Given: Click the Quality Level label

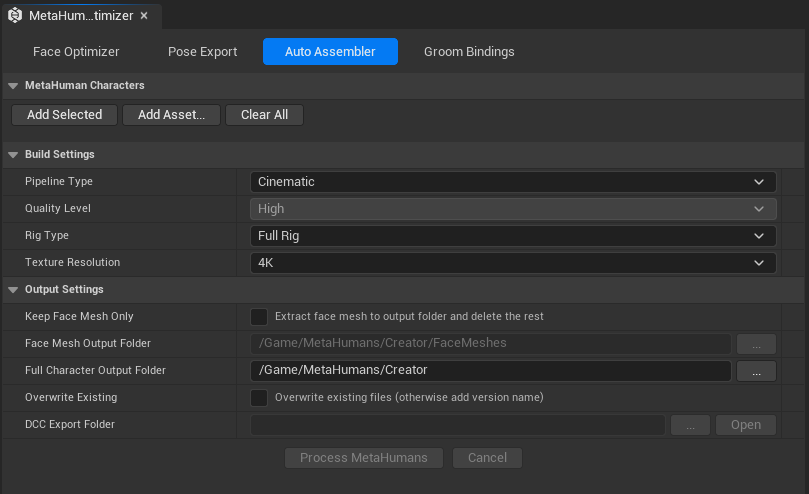Looking at the screenshot, I should tap(58, 209).
